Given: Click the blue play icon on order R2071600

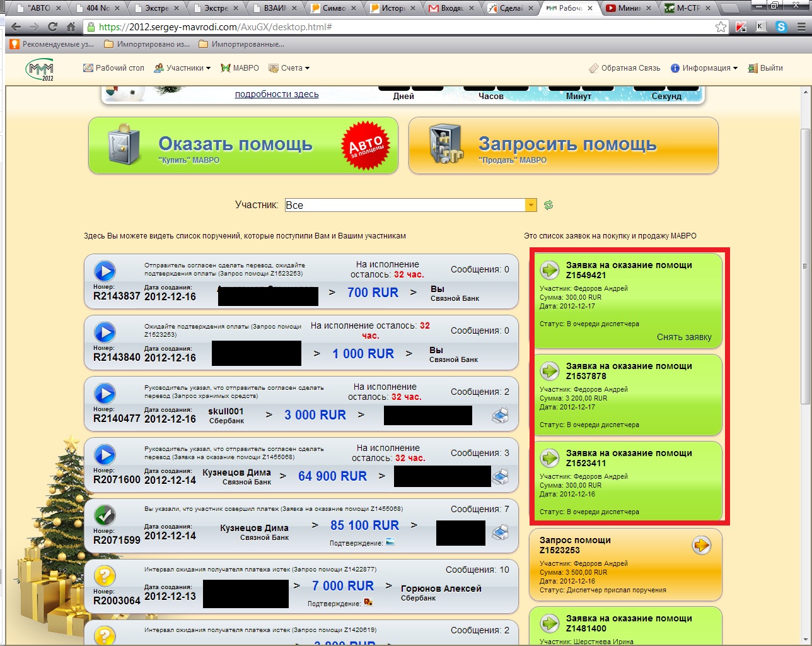Looking at the screenshot, I should (105, 455).
